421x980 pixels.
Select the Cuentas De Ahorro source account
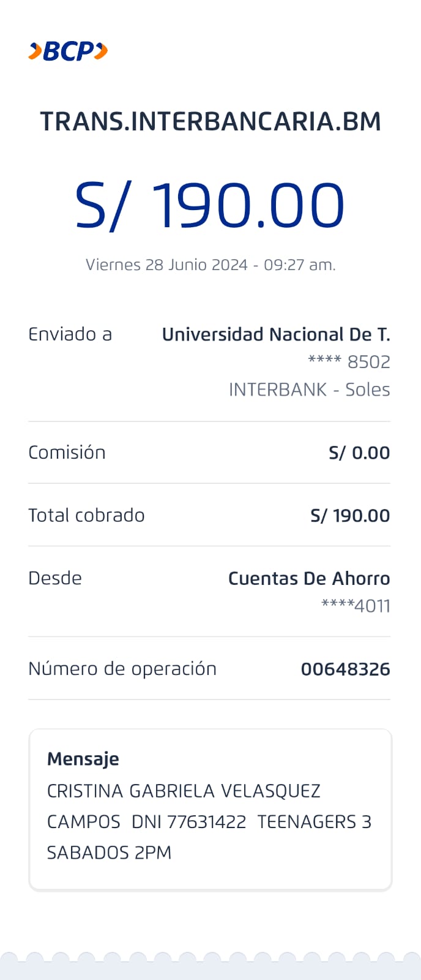pos(309,578)
